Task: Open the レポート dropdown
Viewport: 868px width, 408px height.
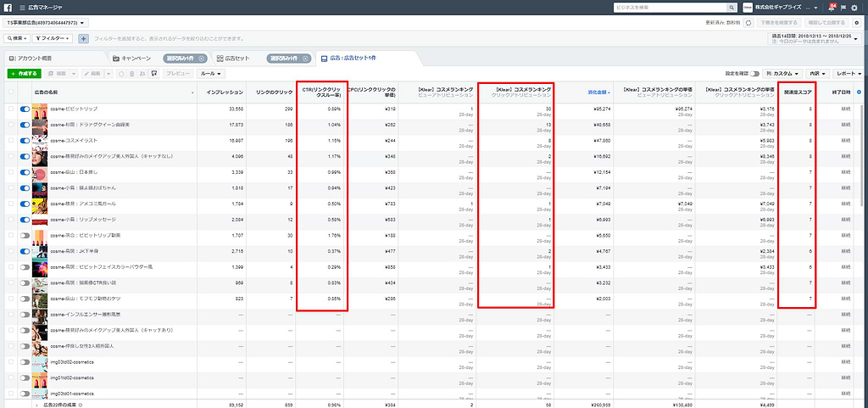Action: pyautogui.click(x=849, y=74)
